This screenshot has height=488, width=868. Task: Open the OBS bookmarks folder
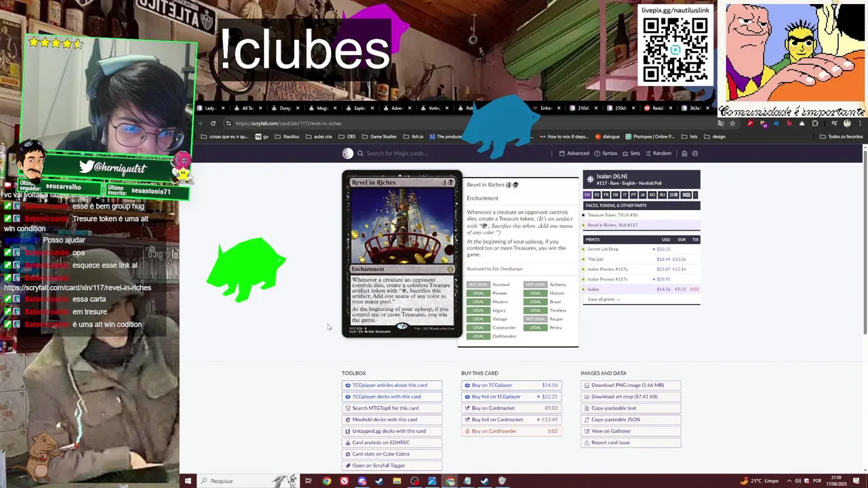click(x=347, y=136)
